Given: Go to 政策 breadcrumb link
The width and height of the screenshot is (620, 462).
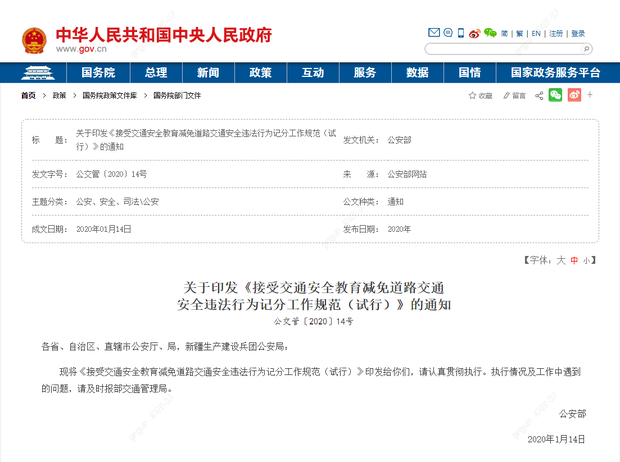Looking at the screenshot, I should [59, 95].
